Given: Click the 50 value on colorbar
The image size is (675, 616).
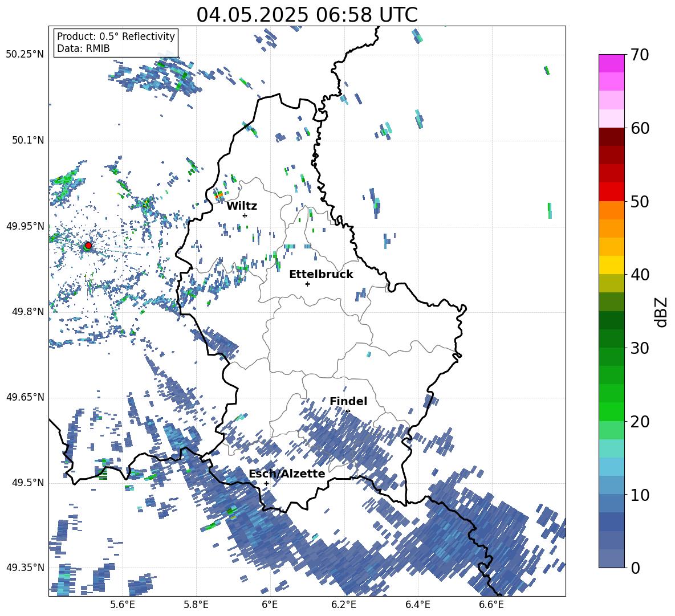Looking at the screenshot, I should click(x=640, y=201).
